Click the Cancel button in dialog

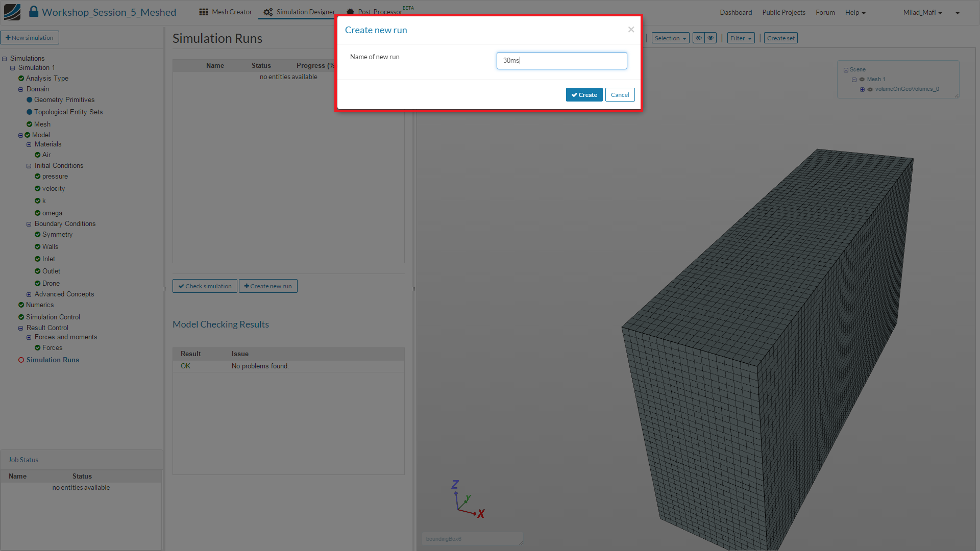click(620, 95)
